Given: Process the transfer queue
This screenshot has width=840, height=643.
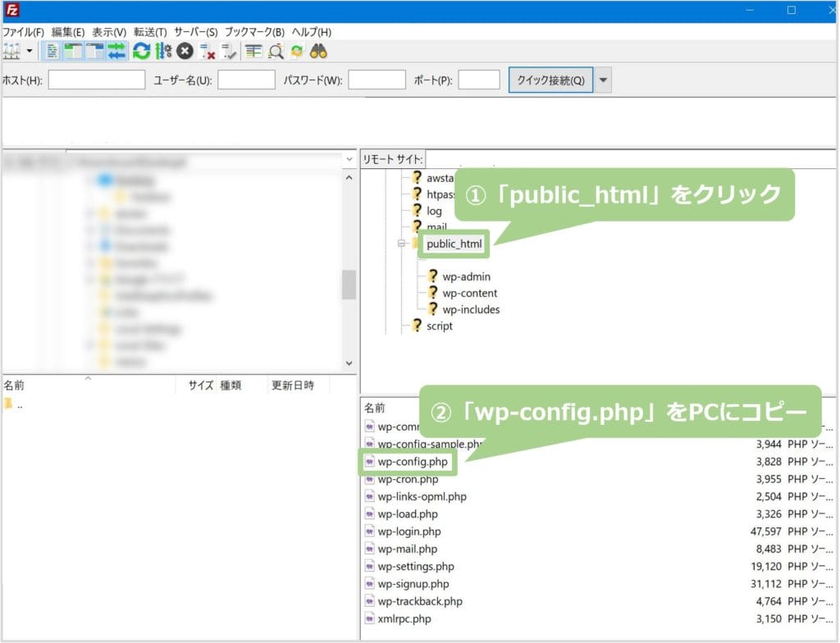Looking at the screenshot, I should click(x=162, y=51).
